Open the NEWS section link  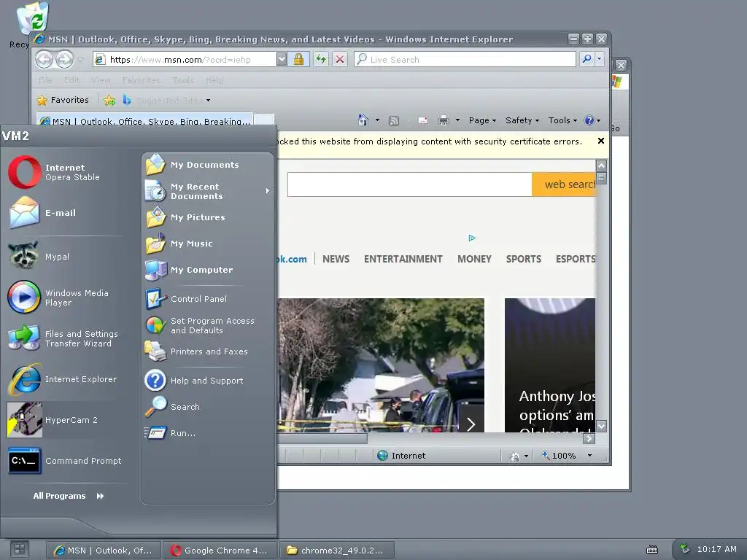click(336, 259)
